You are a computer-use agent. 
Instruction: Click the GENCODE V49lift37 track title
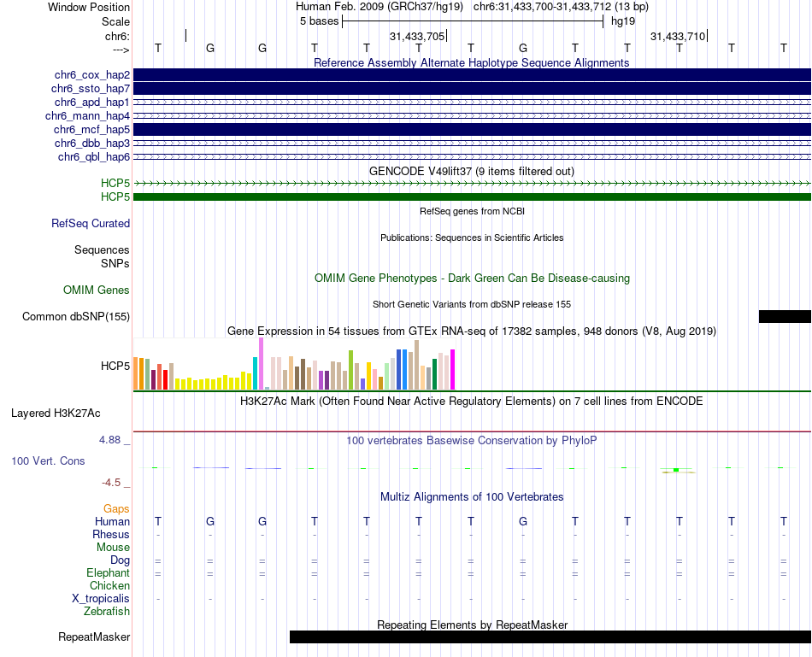pyautogui.click(x=472, y=171)
